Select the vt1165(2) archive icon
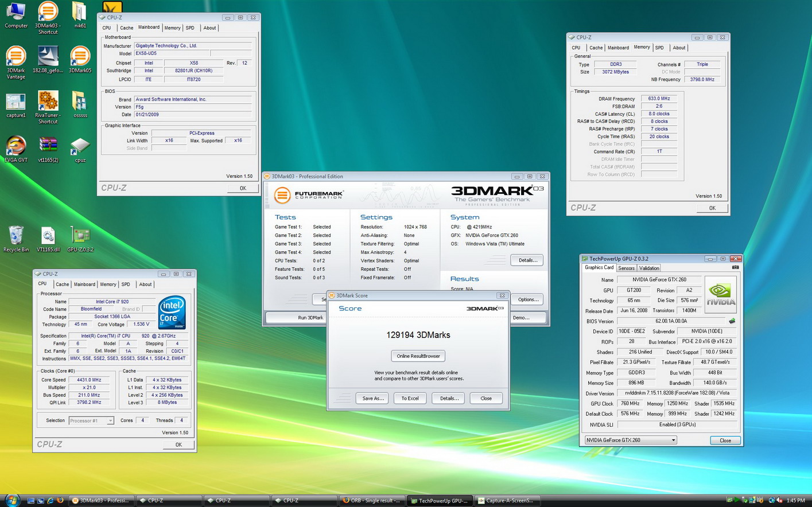Image resolution: width=812 pixels, height=507 pixels. pyautogui.click(x=48, y=150)
